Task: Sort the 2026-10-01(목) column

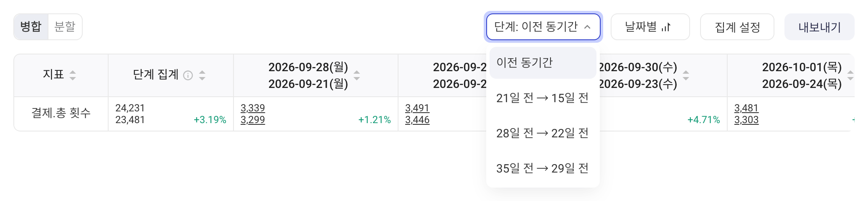Action: point(850,75)
